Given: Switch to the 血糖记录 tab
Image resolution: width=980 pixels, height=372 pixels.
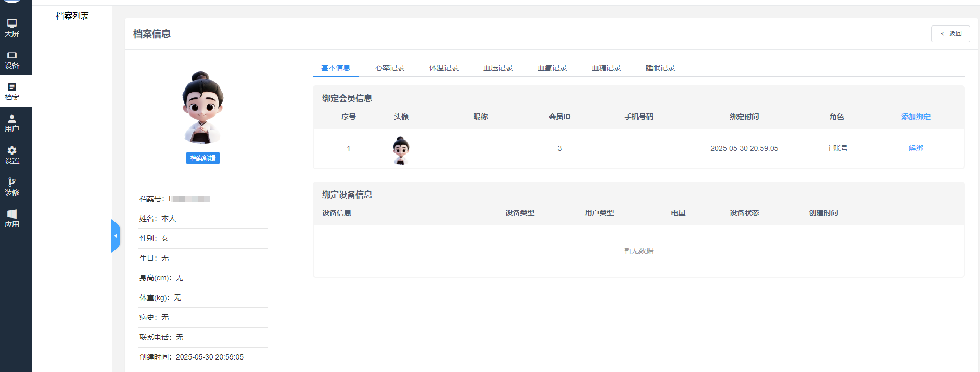Looking at the screenshot, I should (x=606, y=68).
